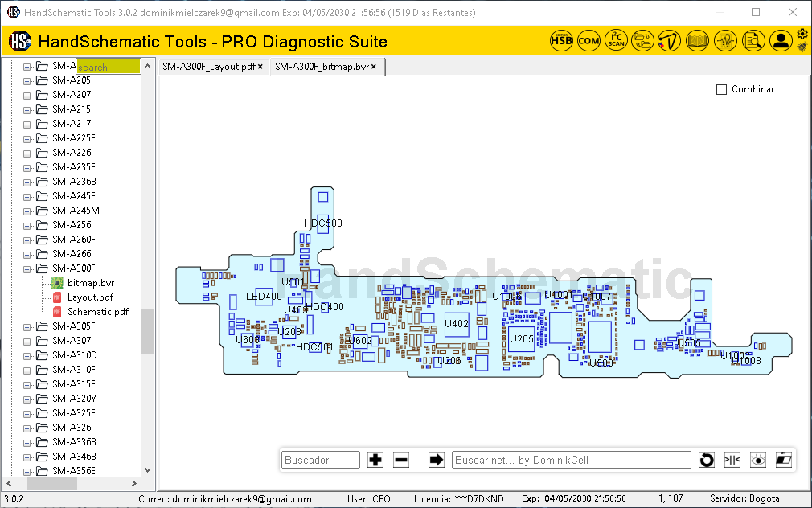
Task: Open bitmap.bvr file in tree
Action: (91, 283)
